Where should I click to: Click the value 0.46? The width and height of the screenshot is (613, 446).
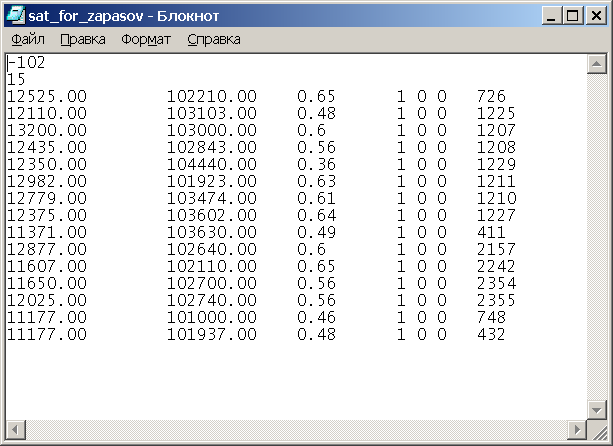[x=316, y=317]
